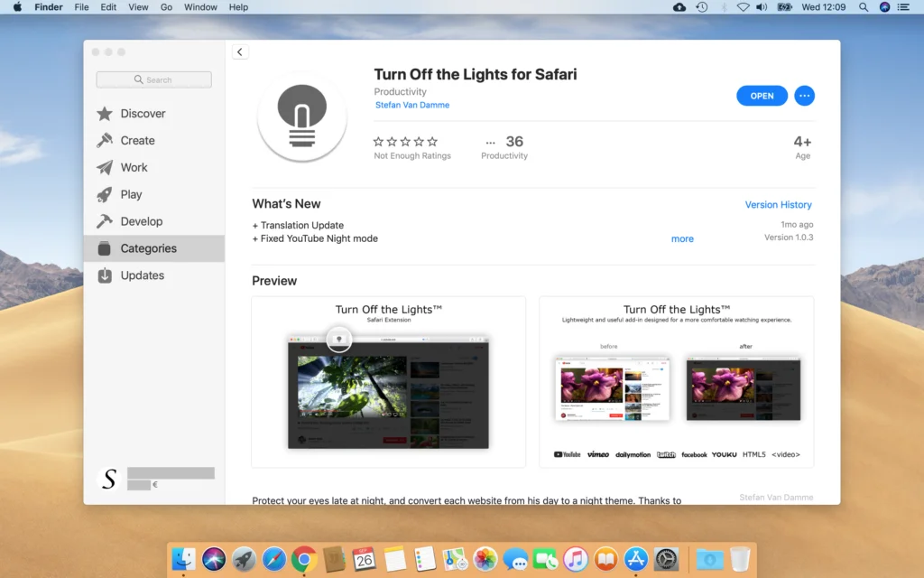The image size is (924, 578).
Task: Open Calendar in the dock
Action: 365,558
